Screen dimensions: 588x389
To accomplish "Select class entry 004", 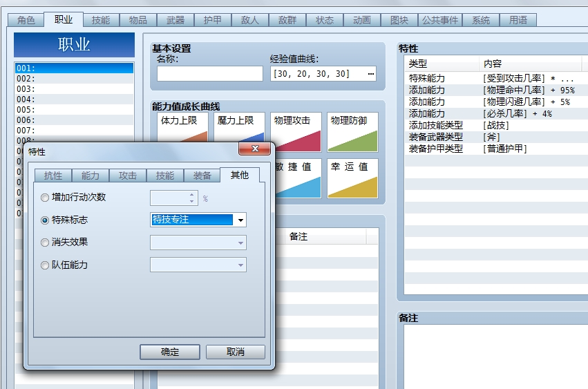I will [x=74, y=99].
